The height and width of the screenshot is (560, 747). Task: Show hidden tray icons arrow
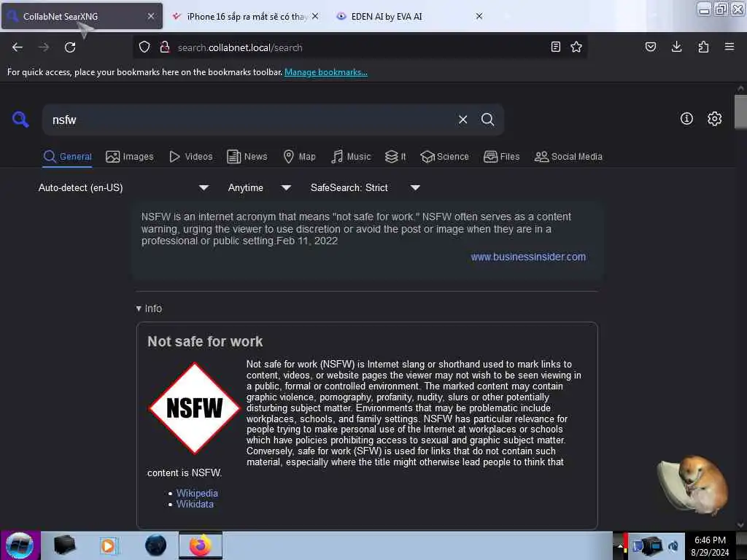tap(620, 546)
